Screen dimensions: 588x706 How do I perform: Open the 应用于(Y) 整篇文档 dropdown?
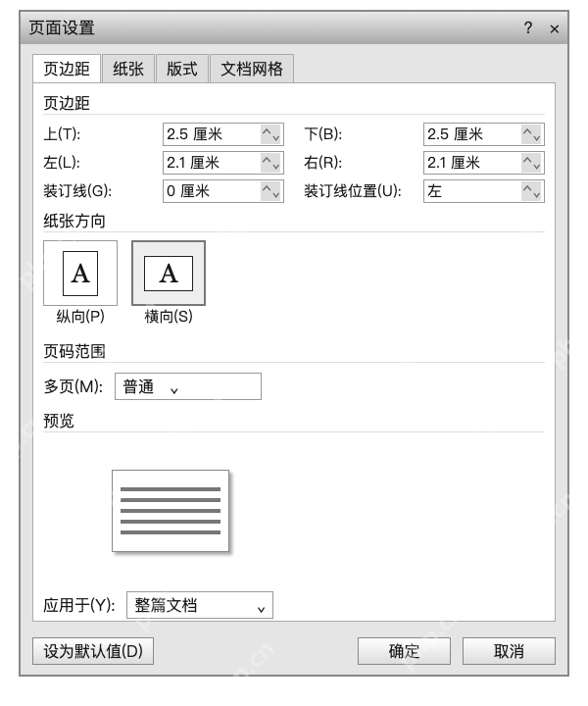point(200,605)
